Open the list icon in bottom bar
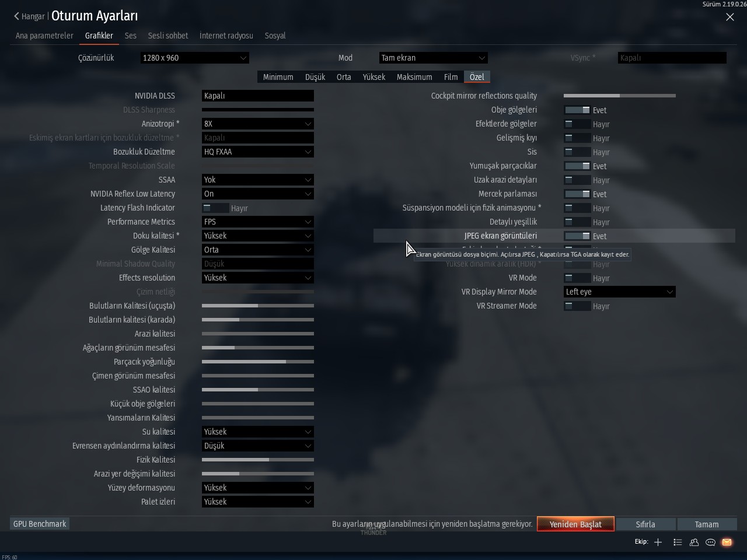 (x=678, y=542)
